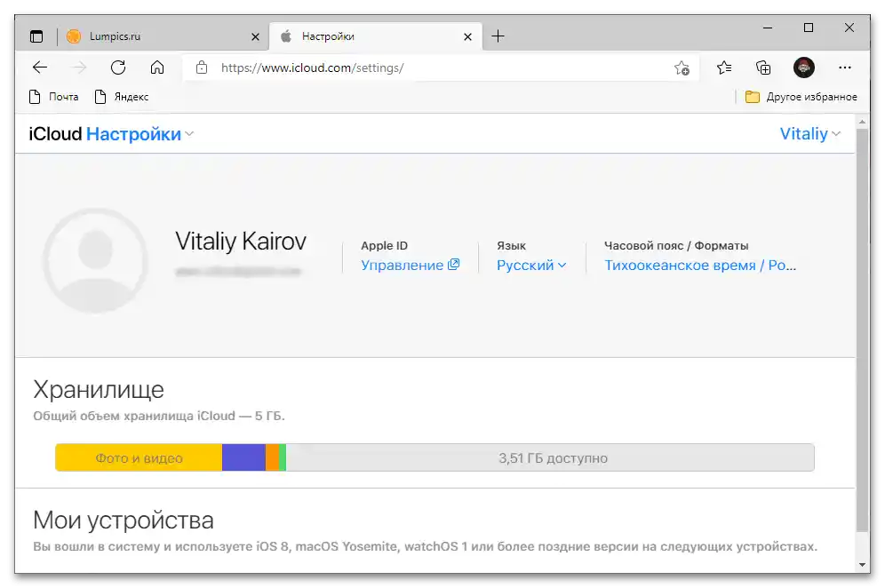
Task: Close the Настройки tab
Action: [x=467, y=36]
